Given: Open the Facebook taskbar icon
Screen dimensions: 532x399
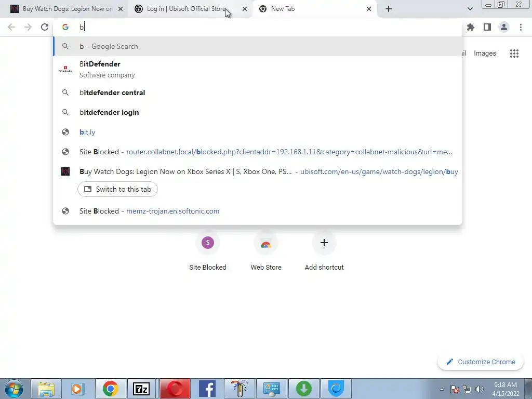Looking at the screenshot, I should click(x=207, y=389).
